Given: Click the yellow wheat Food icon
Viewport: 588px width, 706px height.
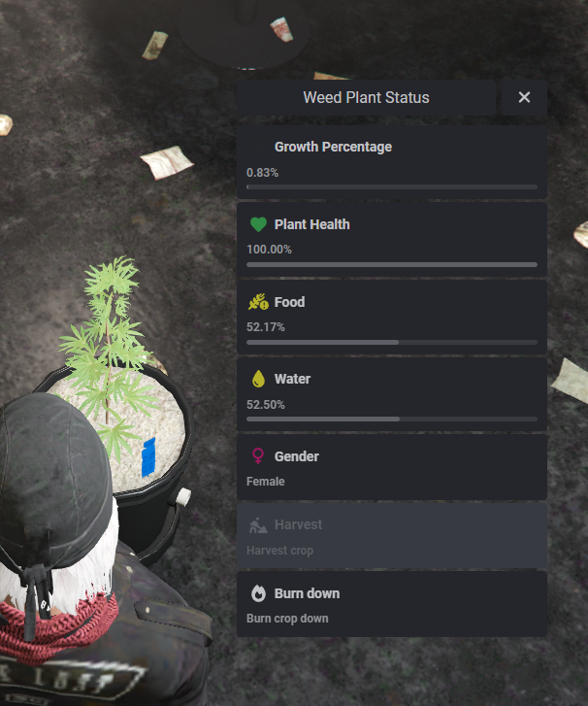Looking at the screenshot, I should pos(258,302).
